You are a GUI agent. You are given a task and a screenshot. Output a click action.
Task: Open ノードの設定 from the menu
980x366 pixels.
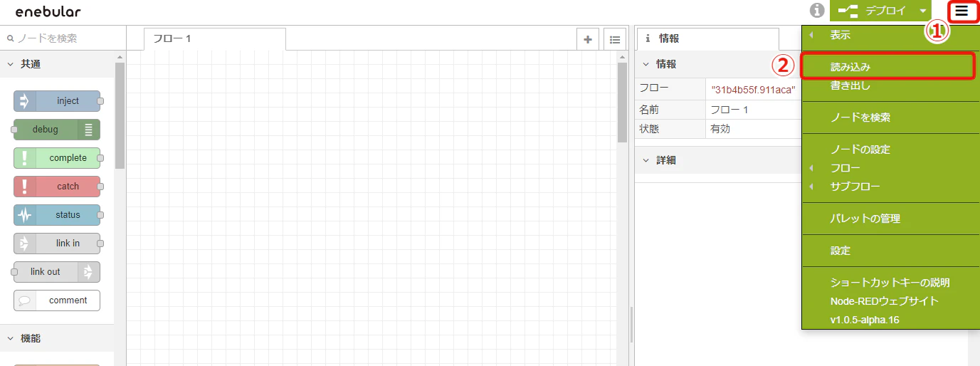(890, 150)
